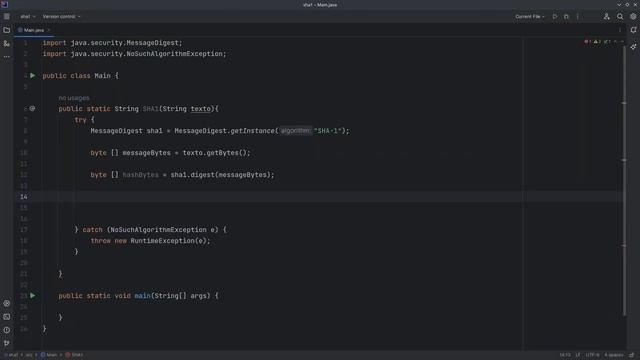Start debugging with the bug icon
The width and height of the screenshot is (640, 360).
(566, 17)
